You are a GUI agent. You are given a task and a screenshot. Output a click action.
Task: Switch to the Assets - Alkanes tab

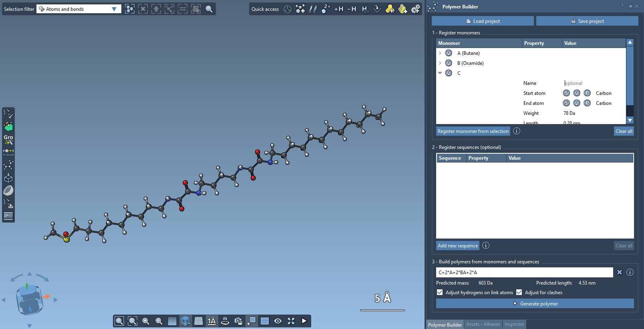483,324
